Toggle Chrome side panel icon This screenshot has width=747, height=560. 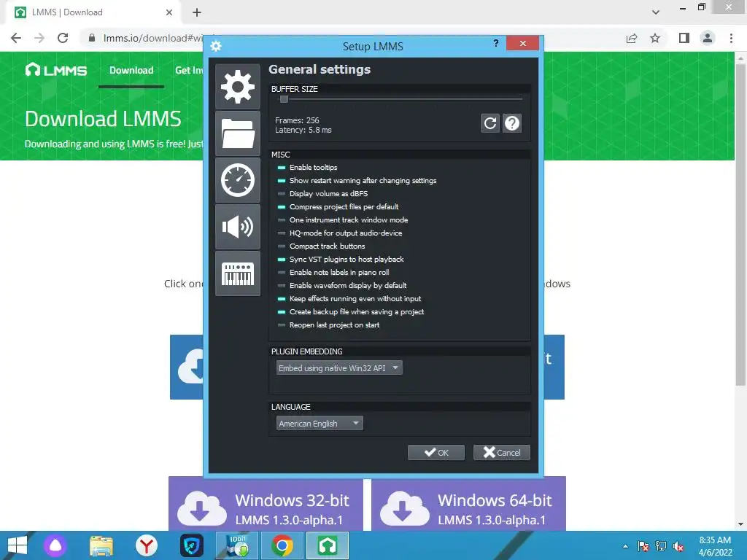click(684, 38)
